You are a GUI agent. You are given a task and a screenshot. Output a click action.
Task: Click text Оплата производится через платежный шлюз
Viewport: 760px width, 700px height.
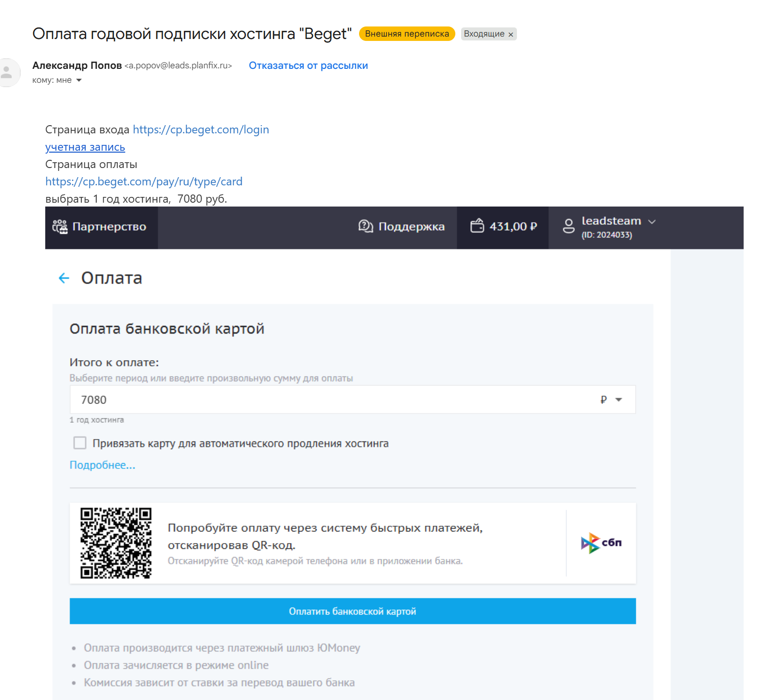pos(222,648)
